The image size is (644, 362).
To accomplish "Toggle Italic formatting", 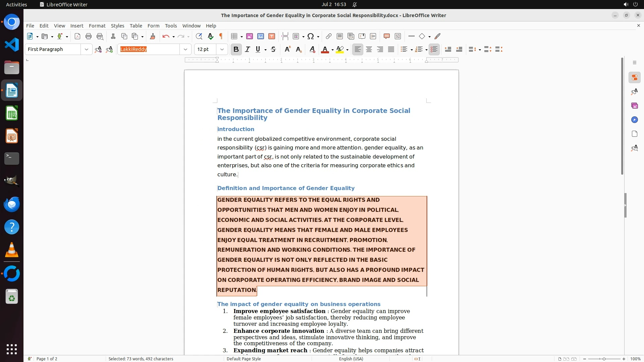I will pyautogui.click(x=247, y=49).
